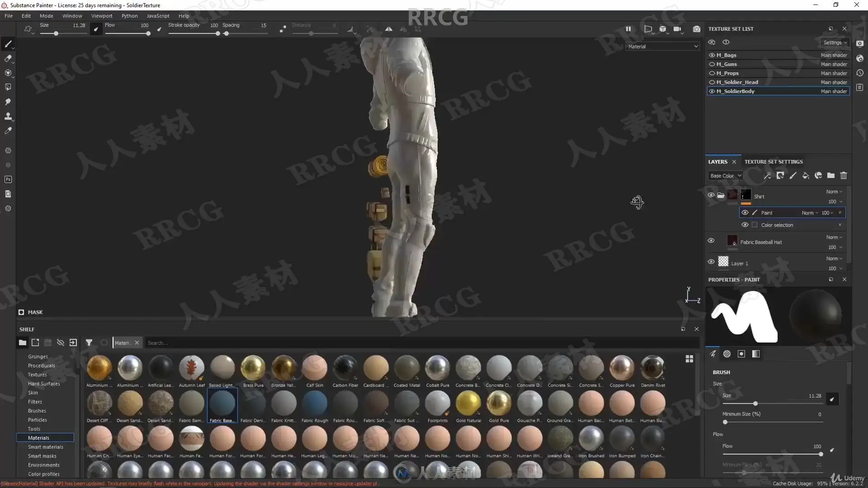Select the Fabric Rough material thumbnail

[x=315, y=404]
